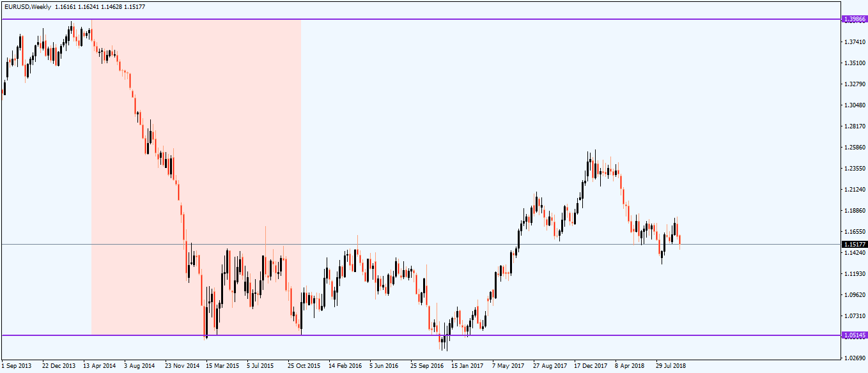Click the 1.25860 price scale label

(855, 148)
